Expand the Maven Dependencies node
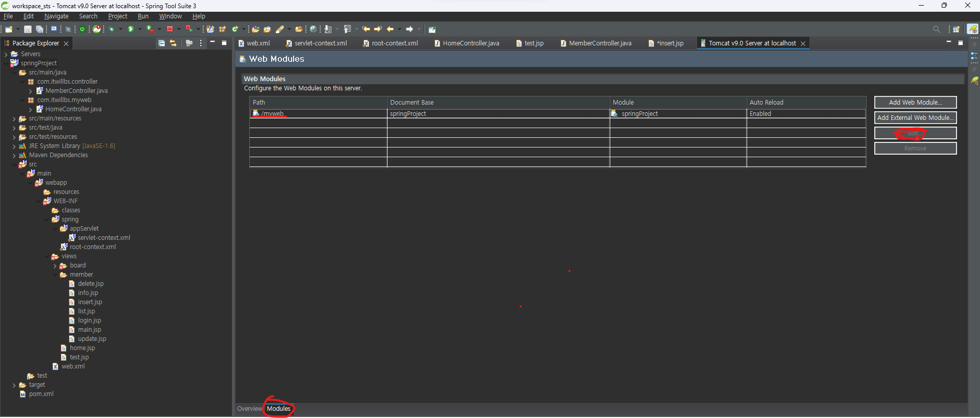 pos(14,155)
